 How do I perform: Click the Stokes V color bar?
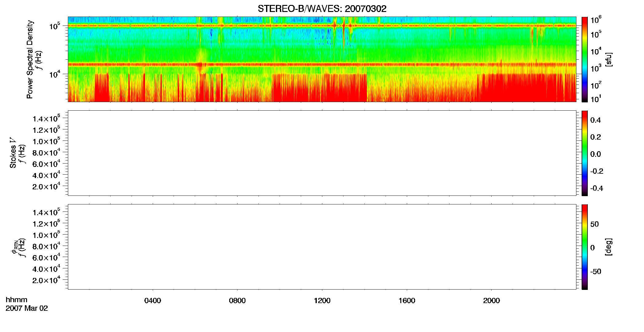click(x=585, y=153)
